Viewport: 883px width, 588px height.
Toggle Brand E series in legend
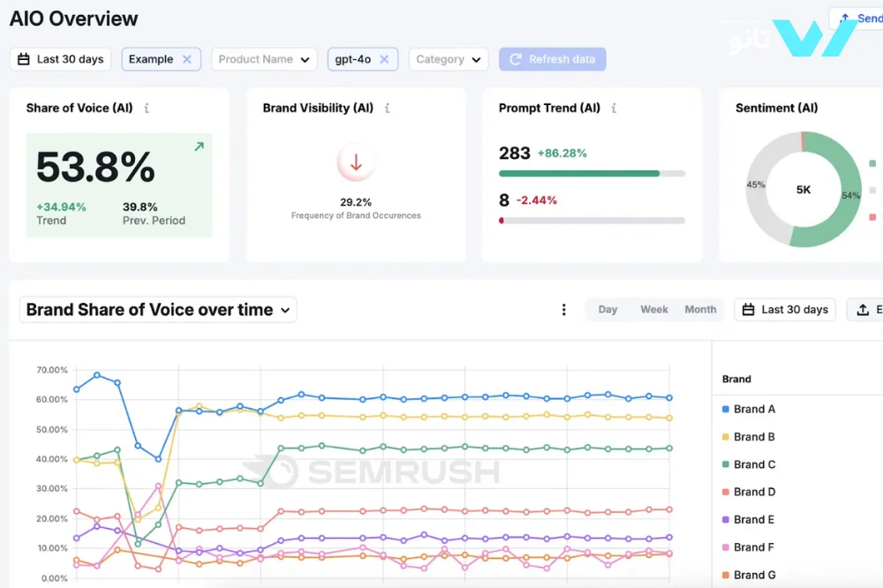[x=749, y=519]
